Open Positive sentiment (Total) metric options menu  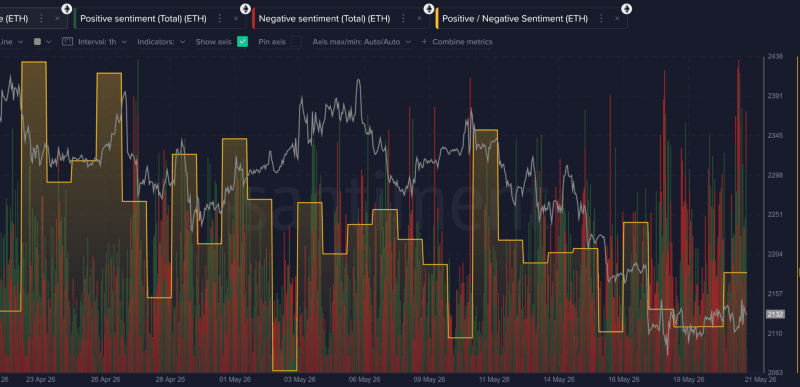220,18
